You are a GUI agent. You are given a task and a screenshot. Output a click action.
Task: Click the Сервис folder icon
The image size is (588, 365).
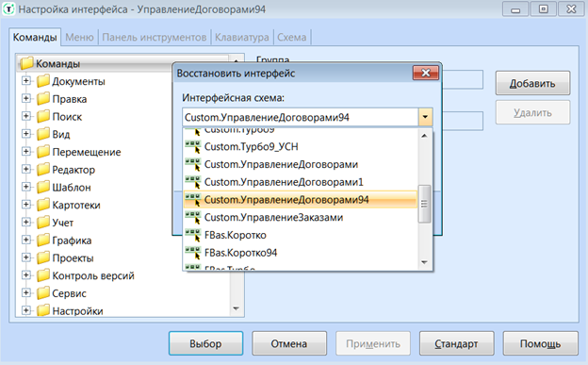pos(43,292)
